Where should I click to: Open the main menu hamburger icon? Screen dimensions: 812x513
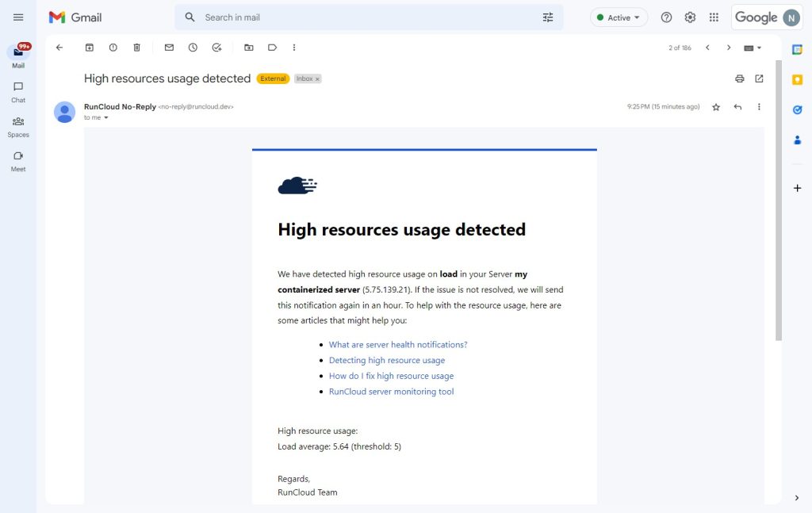click(x=18, y=17)
